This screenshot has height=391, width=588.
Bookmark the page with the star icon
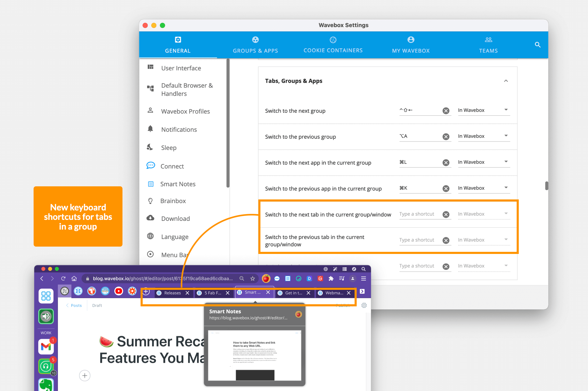[x=253, y=279]
